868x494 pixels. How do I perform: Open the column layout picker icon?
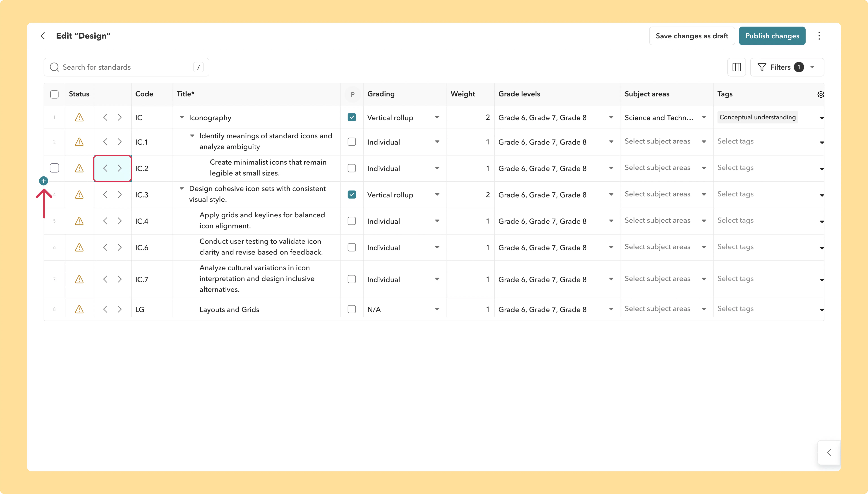click(x=737, y=67)
